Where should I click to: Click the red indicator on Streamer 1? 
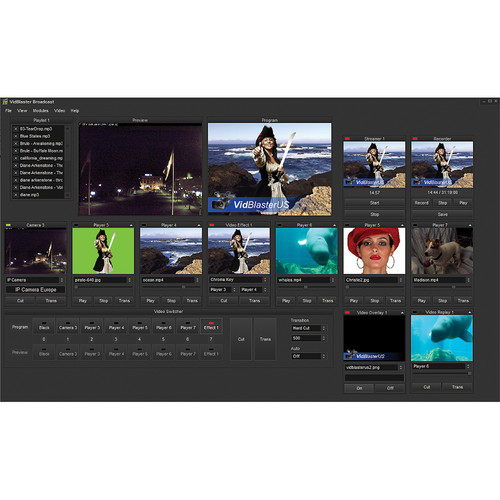[x=347, y=138]
